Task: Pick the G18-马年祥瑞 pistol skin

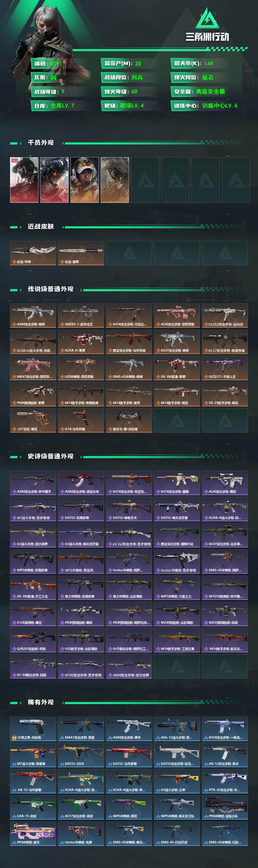Action: (x=81, y=420)
